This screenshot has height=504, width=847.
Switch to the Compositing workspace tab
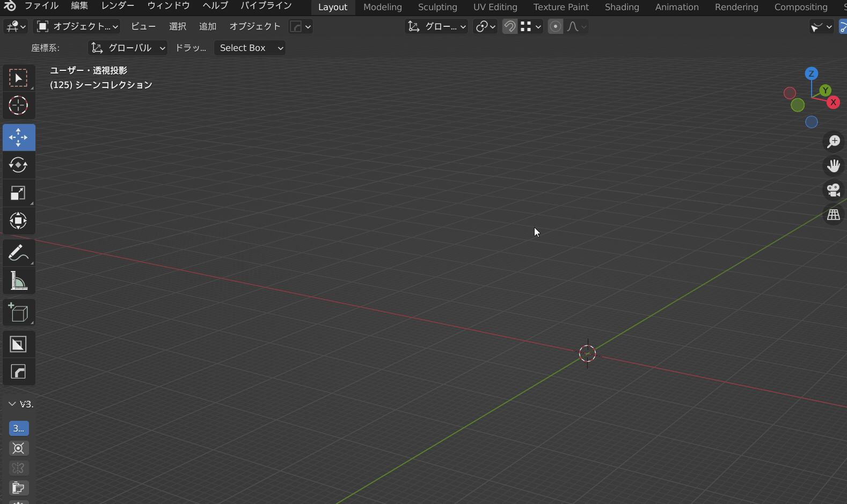point(801,7)
